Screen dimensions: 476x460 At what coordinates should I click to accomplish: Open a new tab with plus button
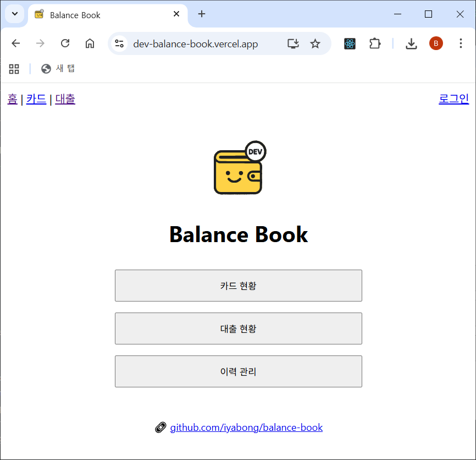point(202,14)
